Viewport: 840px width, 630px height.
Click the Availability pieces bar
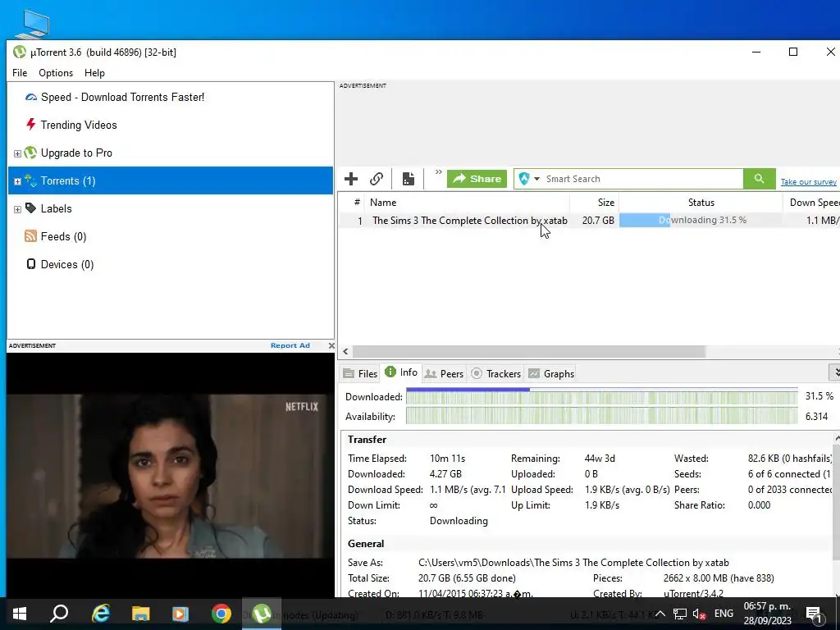tap(601, 416)
